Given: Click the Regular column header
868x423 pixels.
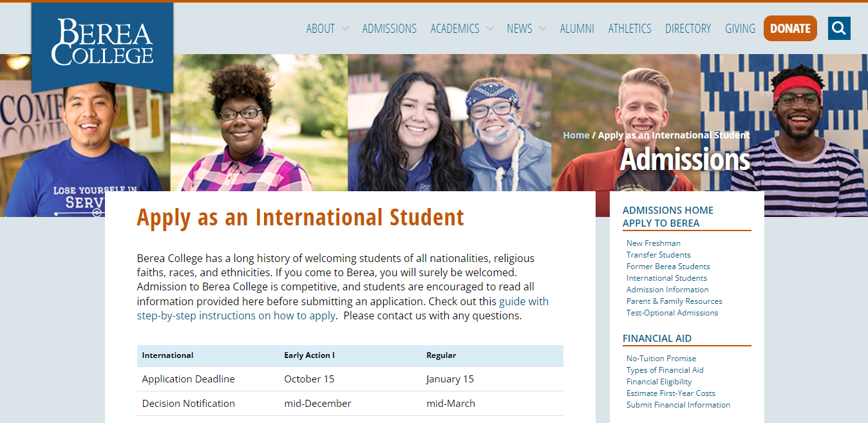Looking at the screenshot, I should point(441,355).
